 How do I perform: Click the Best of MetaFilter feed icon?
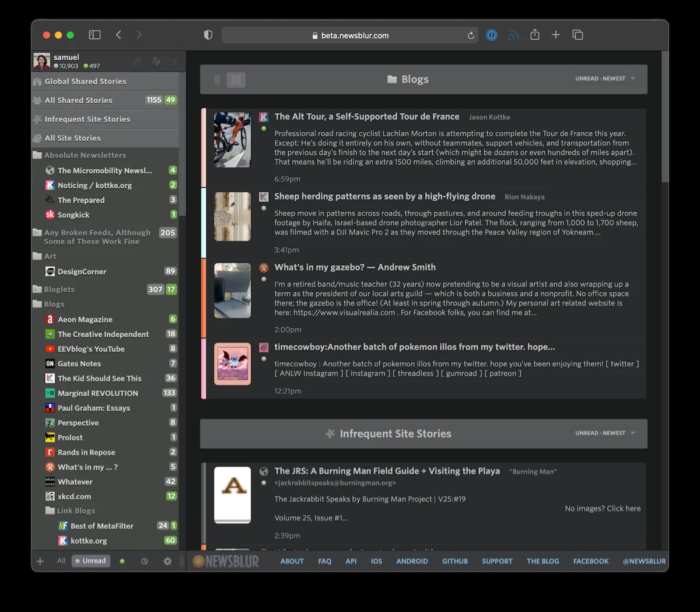tap(63, 526)
